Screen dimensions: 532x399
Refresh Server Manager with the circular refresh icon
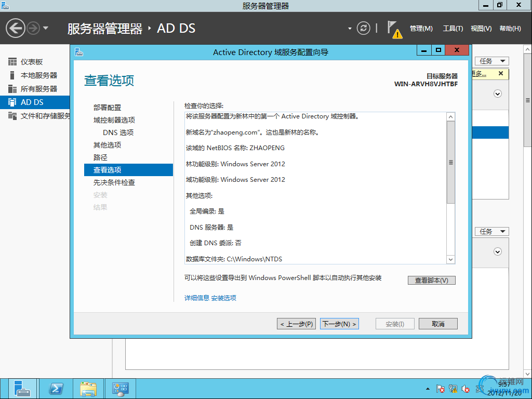[x=363, y=28]
